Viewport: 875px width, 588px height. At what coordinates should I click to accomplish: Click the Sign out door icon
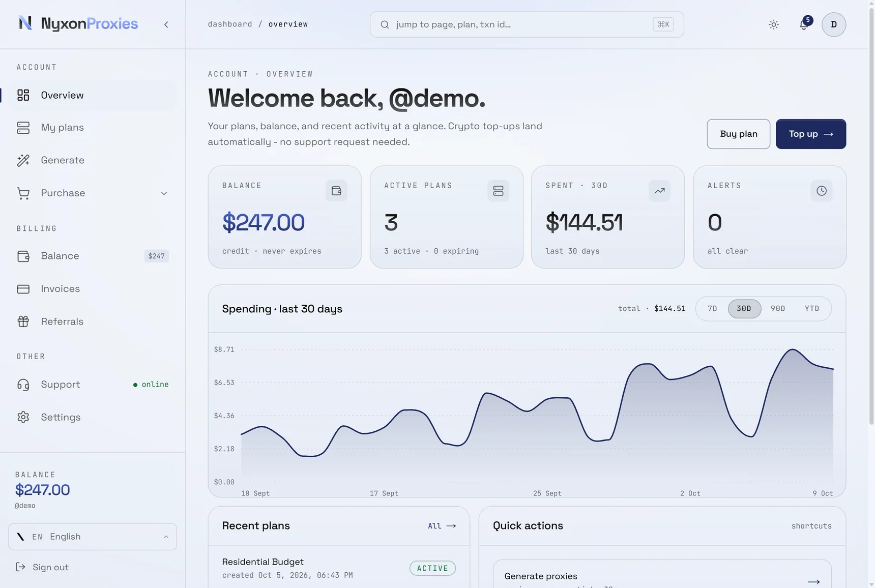20,567
